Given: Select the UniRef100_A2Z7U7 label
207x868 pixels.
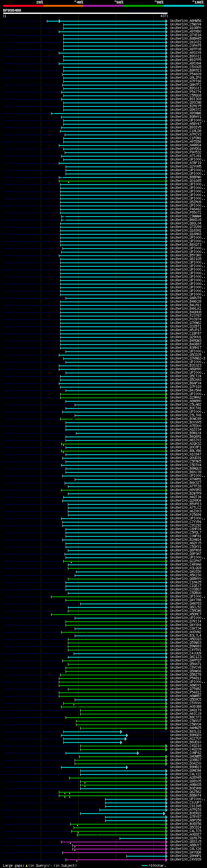Looking at the screenshot, I should point(186,738).
